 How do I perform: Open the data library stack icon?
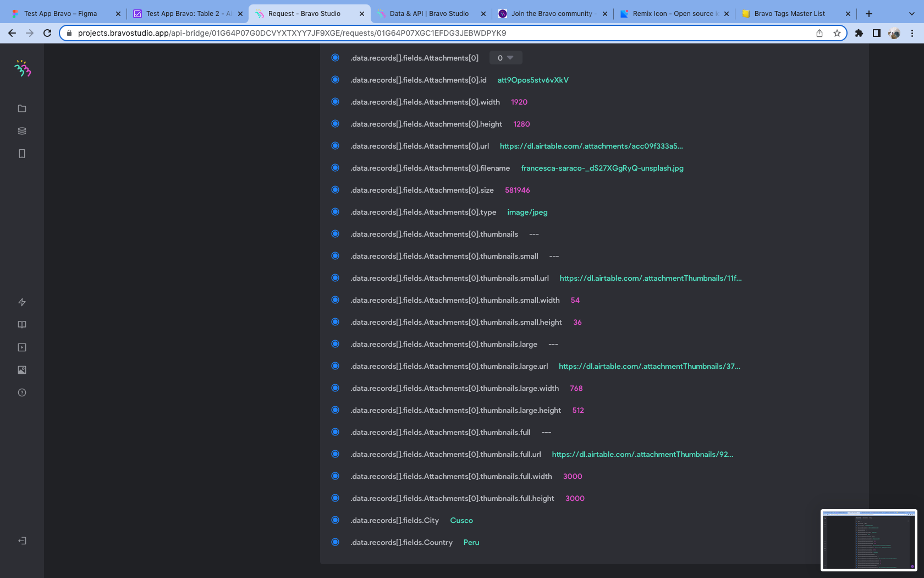point(22,131)
